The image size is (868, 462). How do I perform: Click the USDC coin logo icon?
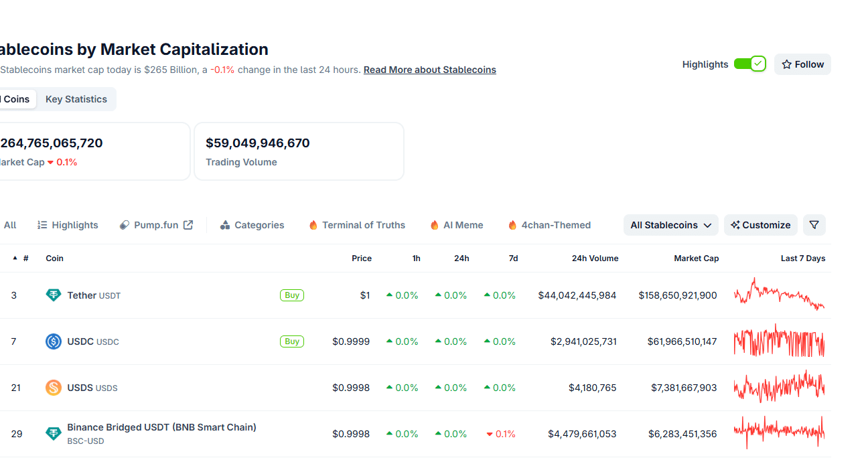point(54,341)
